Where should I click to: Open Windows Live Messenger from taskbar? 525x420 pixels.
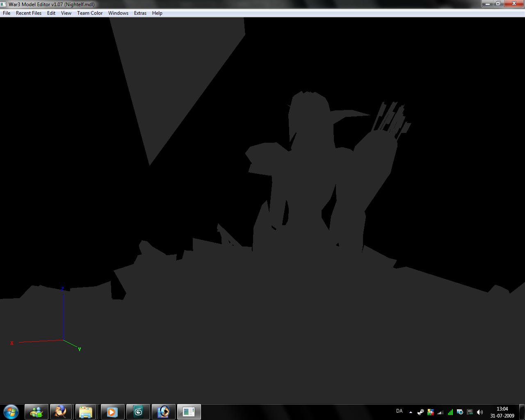tap(37, 412)
